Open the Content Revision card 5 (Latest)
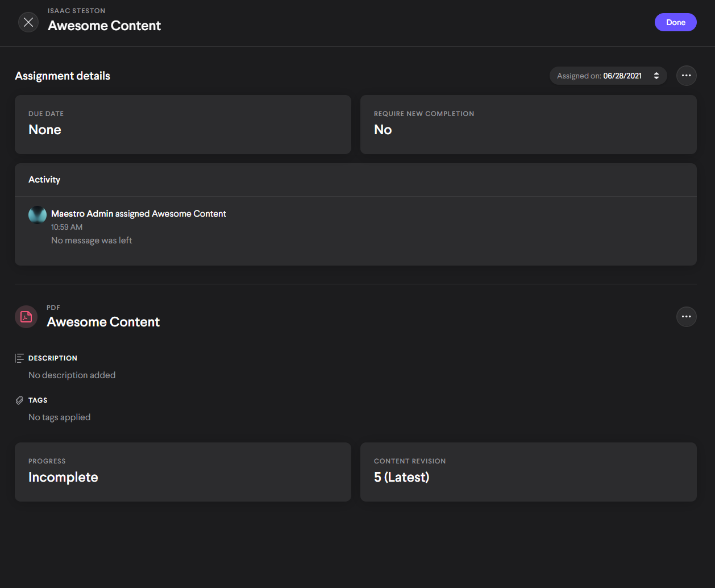This screenshot has width=715, height=588. (x=528, y=471)
